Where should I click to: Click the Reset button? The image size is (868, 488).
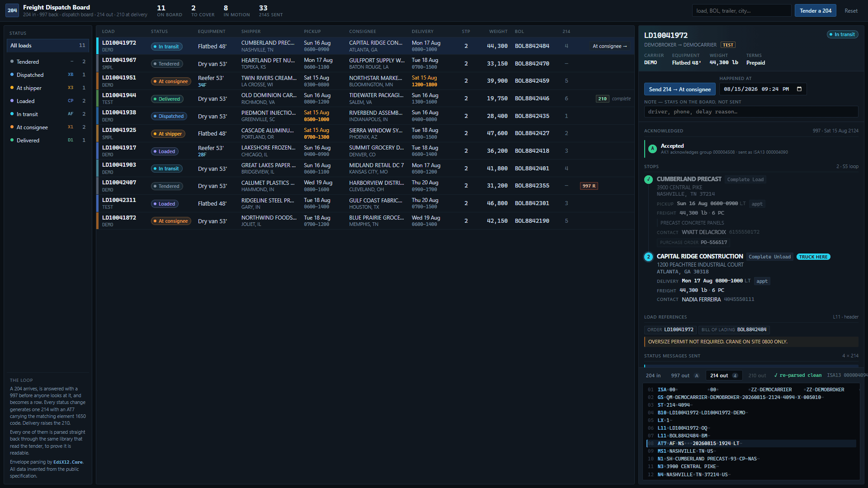pos(851,10)
